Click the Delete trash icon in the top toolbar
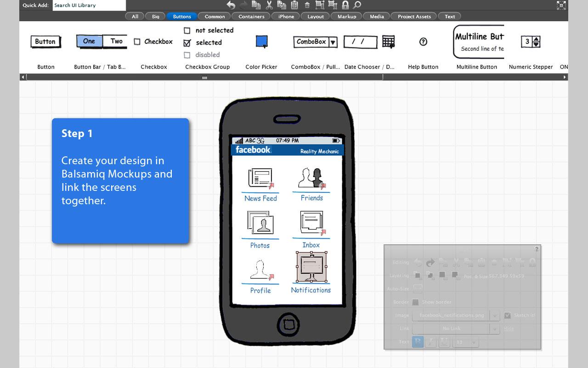This screenshot has width=588, height=368. pos(307,6)
